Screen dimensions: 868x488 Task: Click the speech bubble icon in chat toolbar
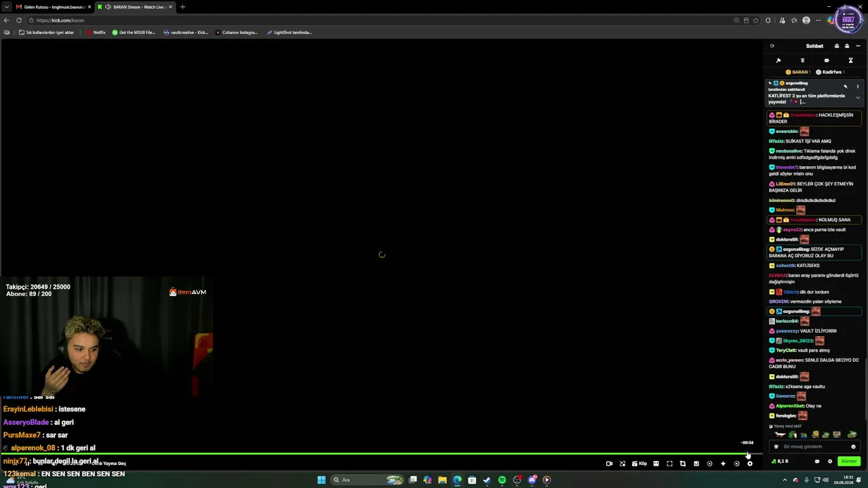click(827, 60)
